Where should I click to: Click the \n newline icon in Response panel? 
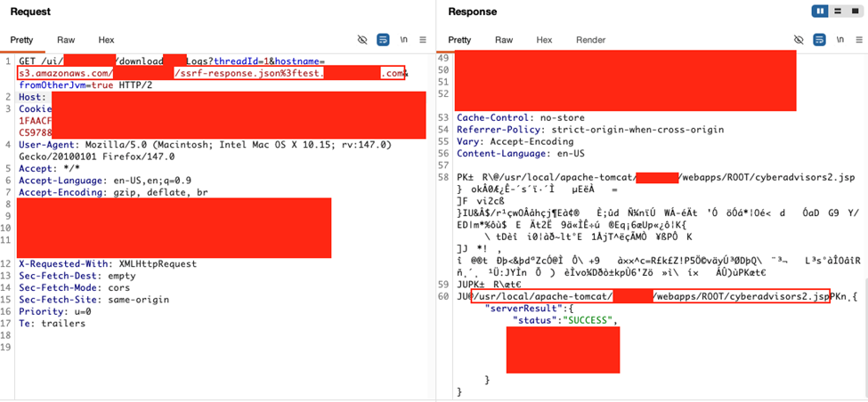click(x=840, y=40)
